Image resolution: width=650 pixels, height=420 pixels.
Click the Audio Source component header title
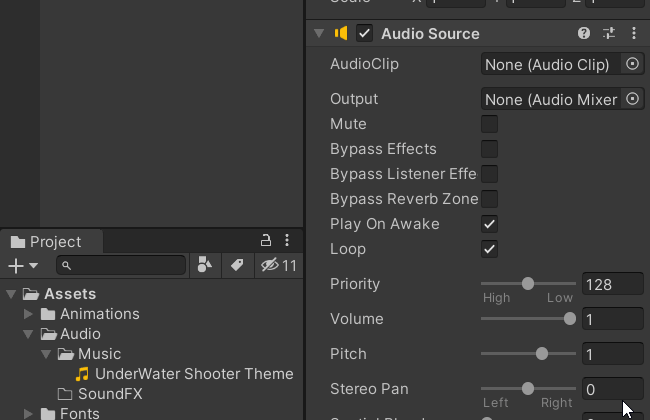tap(430, 34)
